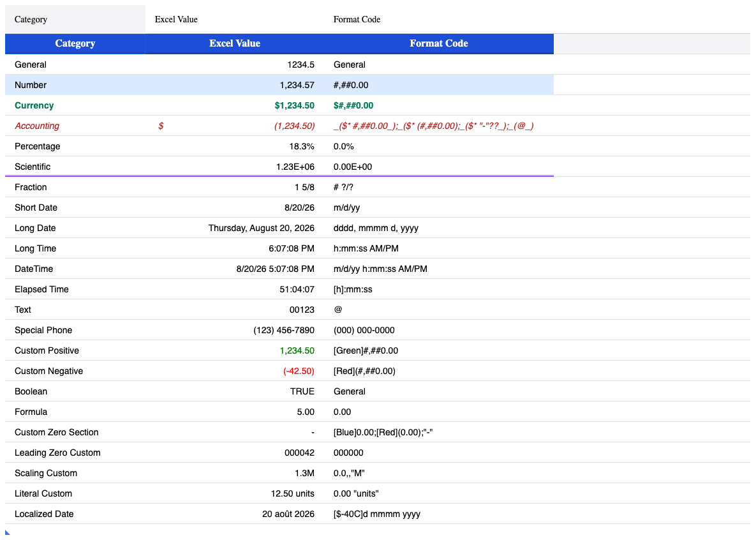Select the Short Date cell

click(75, 207)
